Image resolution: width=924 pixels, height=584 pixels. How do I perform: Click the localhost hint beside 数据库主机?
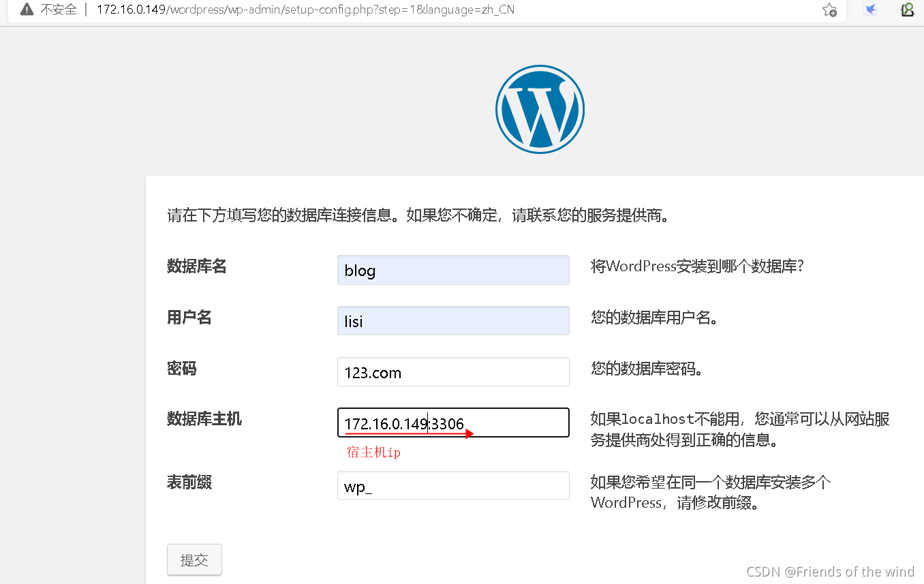point(740,429)
